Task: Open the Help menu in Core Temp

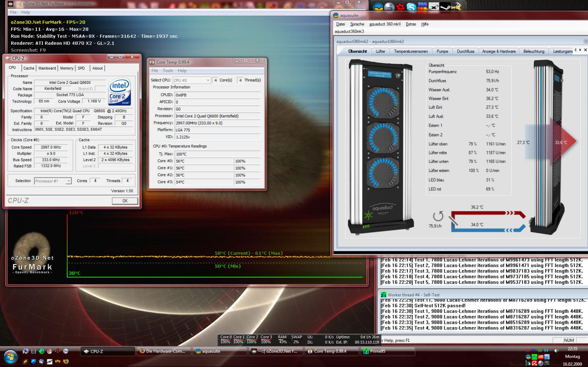Action: click(x=182, y=71)
